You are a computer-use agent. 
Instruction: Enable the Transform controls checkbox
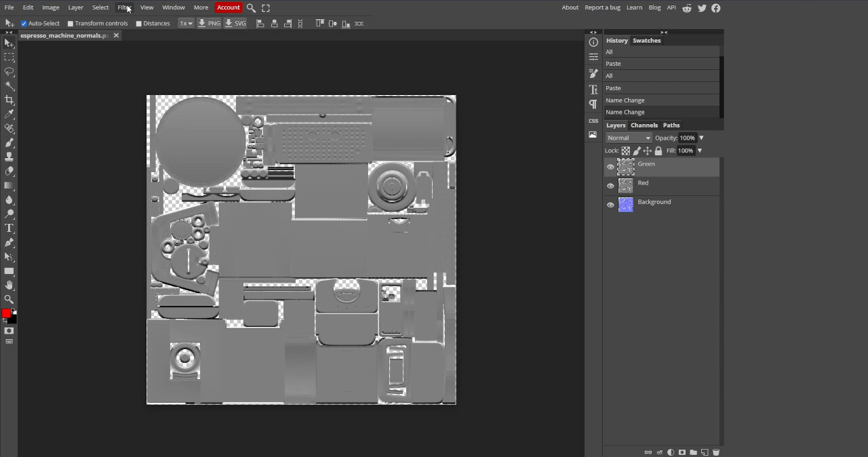(71, 23)
